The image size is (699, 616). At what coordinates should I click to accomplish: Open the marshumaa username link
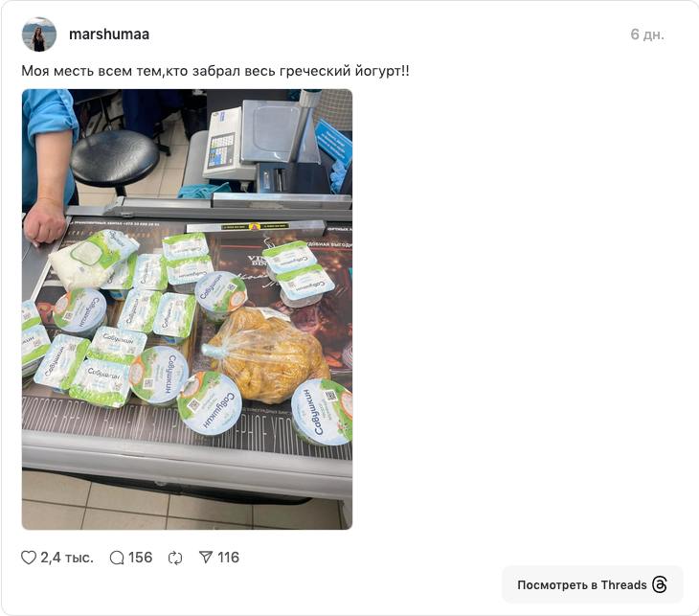click(x=109, y=34)
